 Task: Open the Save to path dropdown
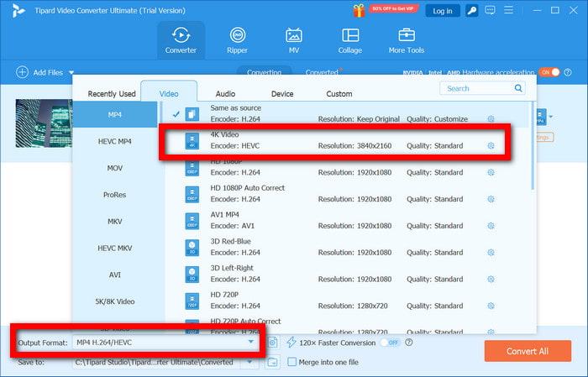[249, 362]
